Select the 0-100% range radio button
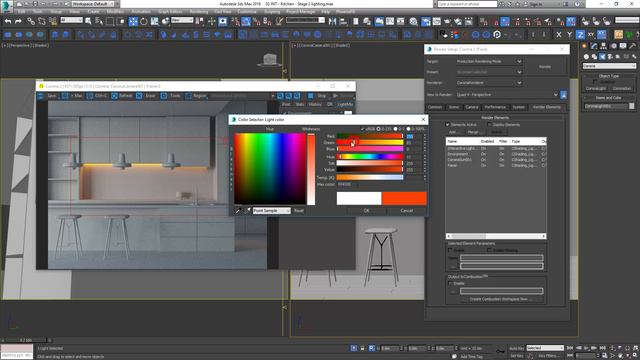This screenshot has height=360, width=640. (x=408, y=129)
